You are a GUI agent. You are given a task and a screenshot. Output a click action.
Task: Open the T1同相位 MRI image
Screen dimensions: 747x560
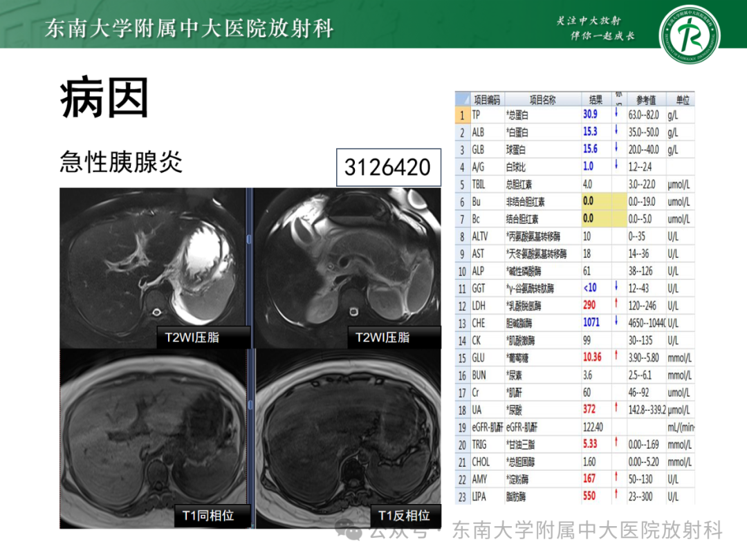pos(153,438)
